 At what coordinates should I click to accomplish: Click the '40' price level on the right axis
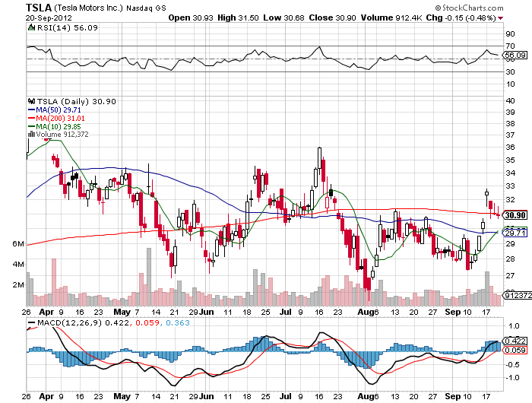point(510,100)
